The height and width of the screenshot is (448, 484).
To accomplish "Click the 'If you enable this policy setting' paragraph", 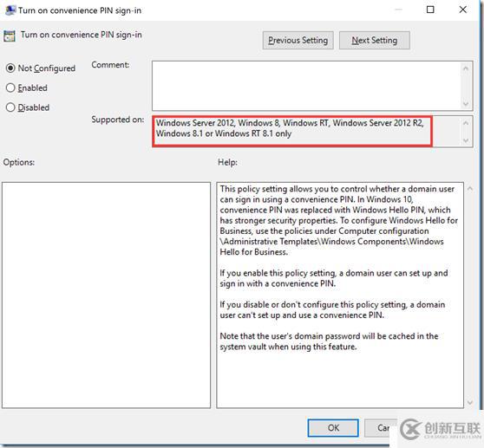I will tap(334, 278).
